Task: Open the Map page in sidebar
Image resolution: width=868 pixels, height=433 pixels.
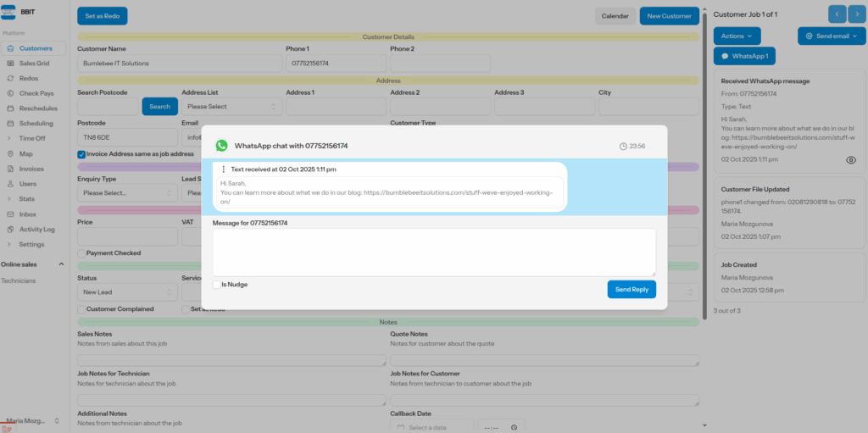Action: tap(25, 153)
